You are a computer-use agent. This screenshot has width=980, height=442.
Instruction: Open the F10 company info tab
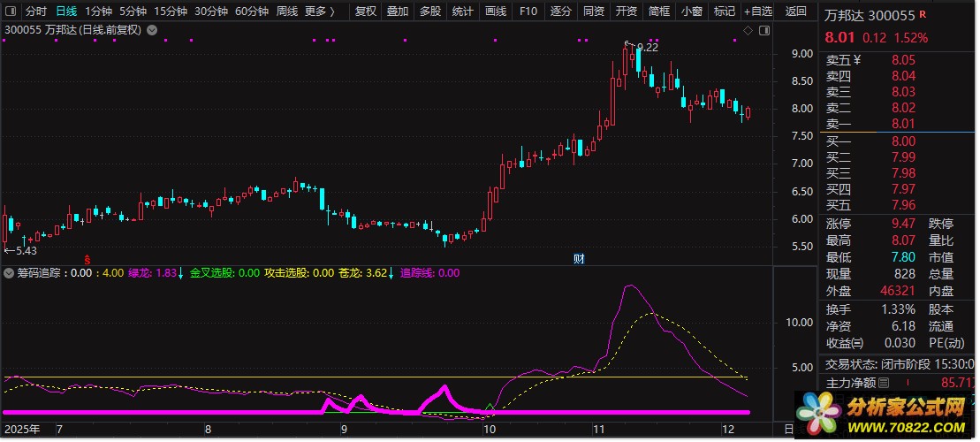click(528, 11)
